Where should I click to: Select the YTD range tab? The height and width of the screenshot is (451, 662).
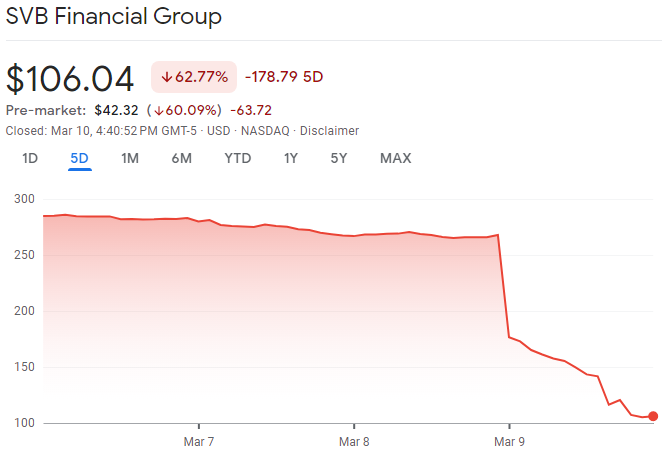(x=238, y=158)
